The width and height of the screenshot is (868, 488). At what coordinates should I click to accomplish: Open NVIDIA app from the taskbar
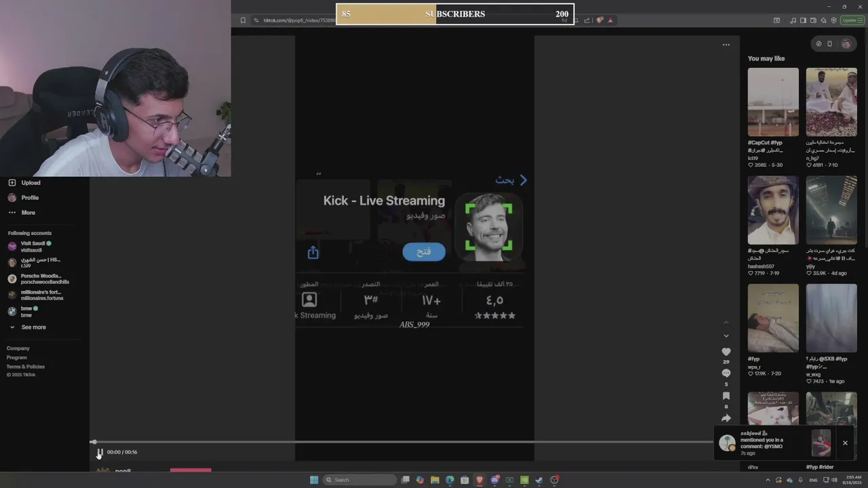[x=524, y=480]
